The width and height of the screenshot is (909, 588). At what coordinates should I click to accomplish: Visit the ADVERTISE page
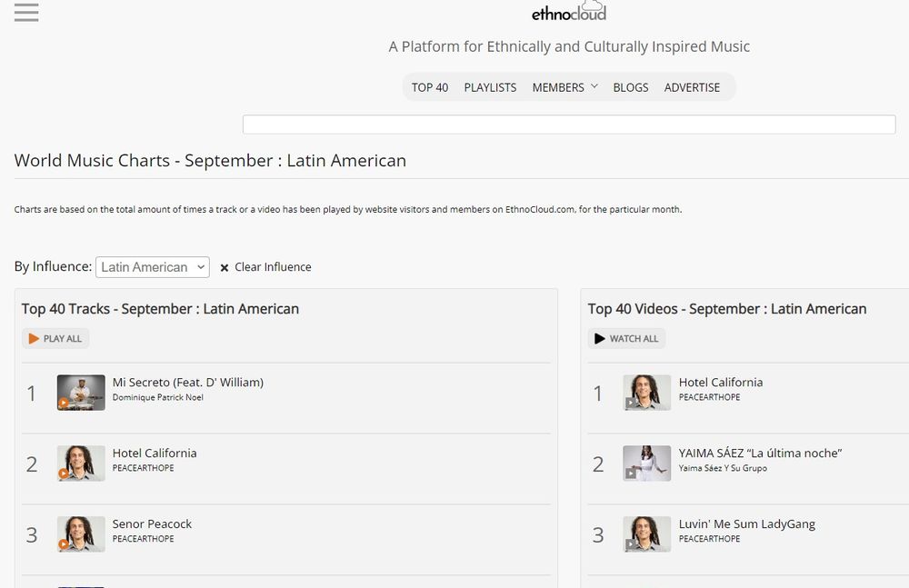692,87
